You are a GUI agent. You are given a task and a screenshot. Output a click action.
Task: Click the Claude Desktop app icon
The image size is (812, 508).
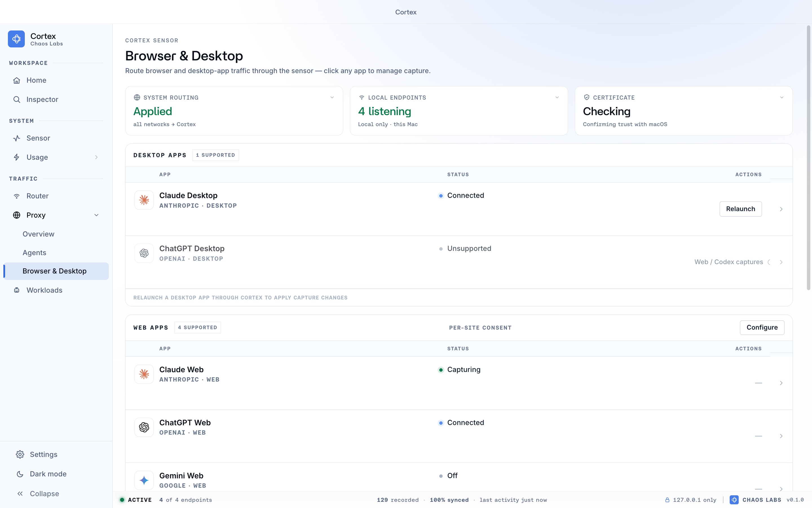coord(144,200)
